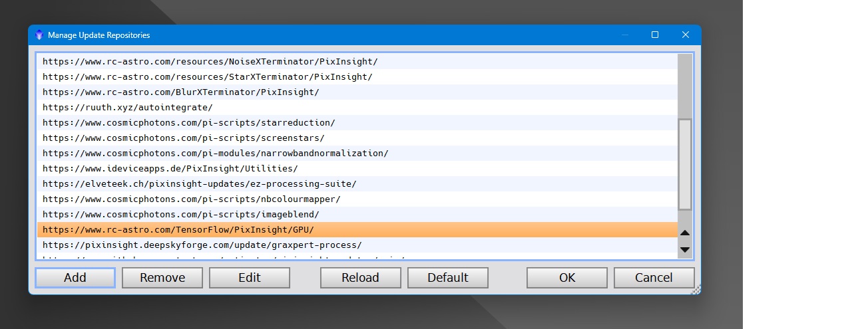This screenshot has width=868, height=329.
Task: Select the ruuth.xyz autointegrate repository
Action: 357,107
